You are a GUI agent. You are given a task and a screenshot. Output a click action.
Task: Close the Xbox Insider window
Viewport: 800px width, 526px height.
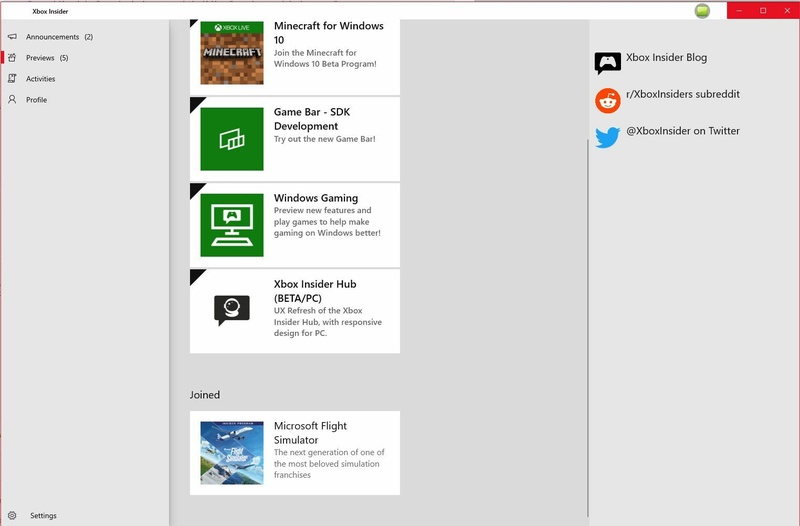point(787,10)
